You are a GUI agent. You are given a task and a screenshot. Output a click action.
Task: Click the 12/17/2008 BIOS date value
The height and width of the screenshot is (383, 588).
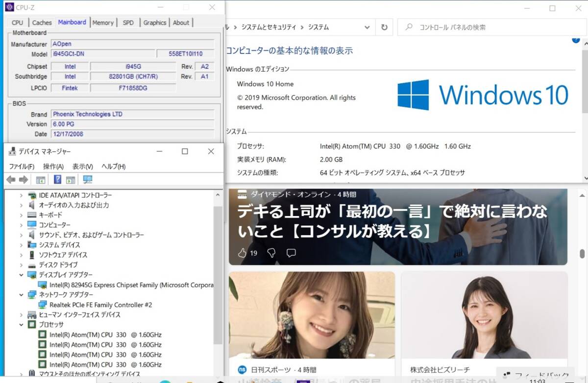click(x=132, y=134)
